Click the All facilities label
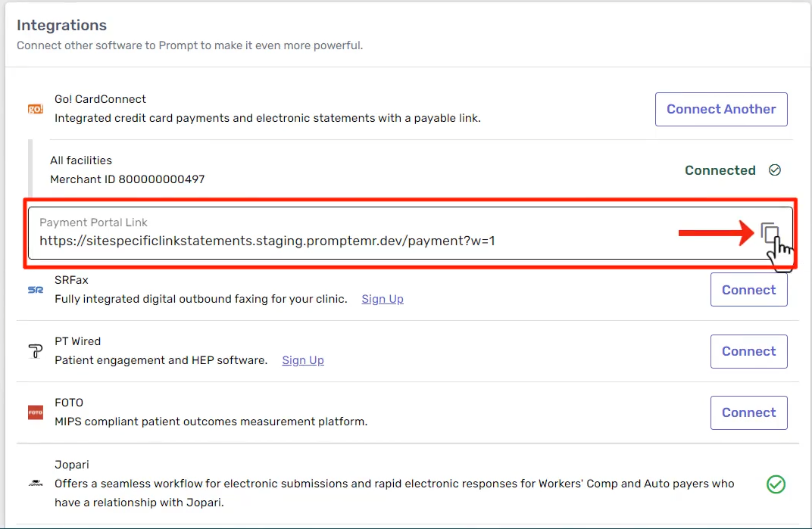The image size is (812, 529). (81, 160)
